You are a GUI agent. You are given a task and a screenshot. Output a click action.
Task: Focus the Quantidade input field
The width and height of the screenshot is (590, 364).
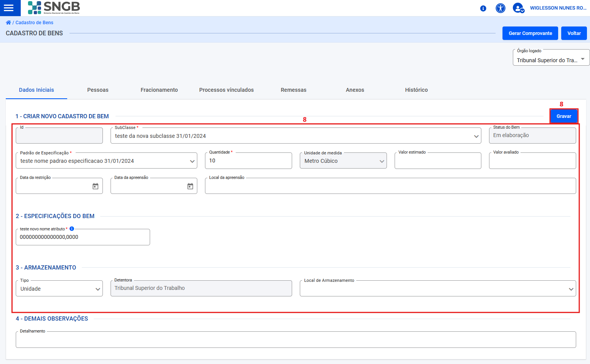point(248,160)
